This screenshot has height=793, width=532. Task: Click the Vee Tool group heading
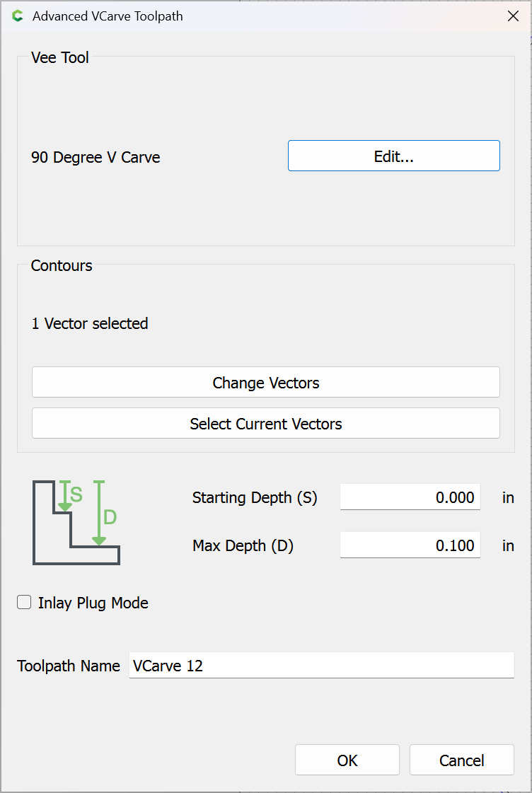[x=60, y=58]
